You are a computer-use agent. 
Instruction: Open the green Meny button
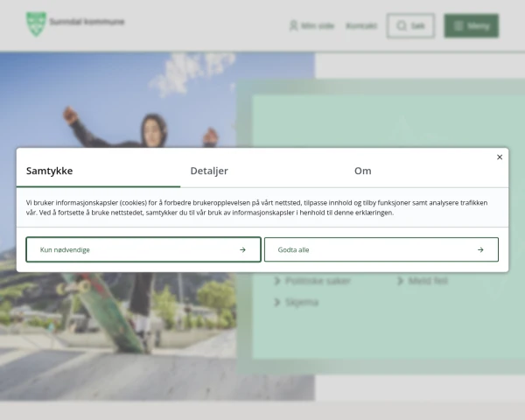tap(472, 25)
